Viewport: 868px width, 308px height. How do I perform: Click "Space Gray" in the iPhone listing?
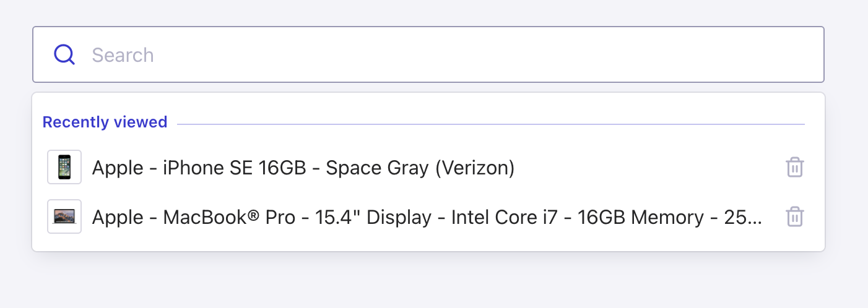377,168
